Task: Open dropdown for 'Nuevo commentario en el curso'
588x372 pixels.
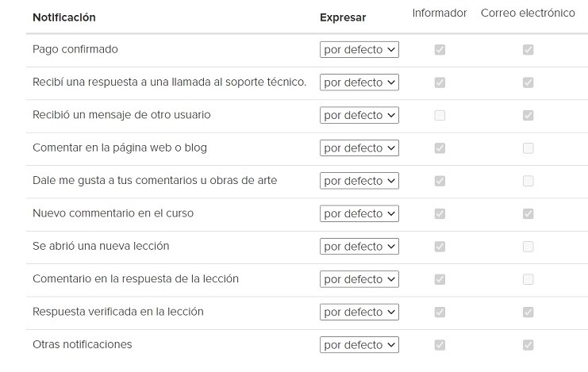Action: coord(359,213)
